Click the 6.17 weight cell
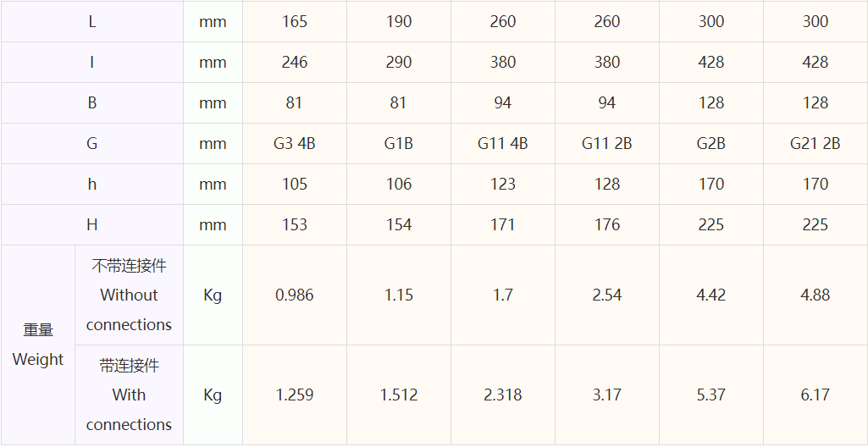 point(815,395)
